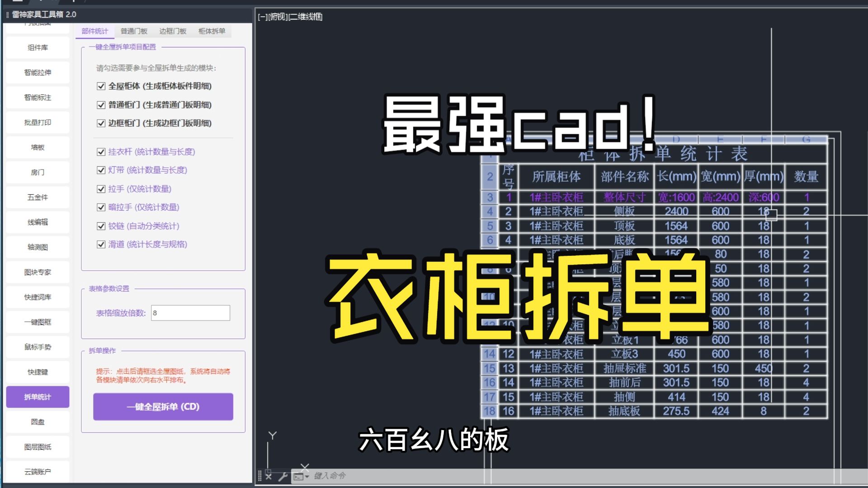
Task: Uncheck 灯带 statistics option
Action: click(101, 170)
